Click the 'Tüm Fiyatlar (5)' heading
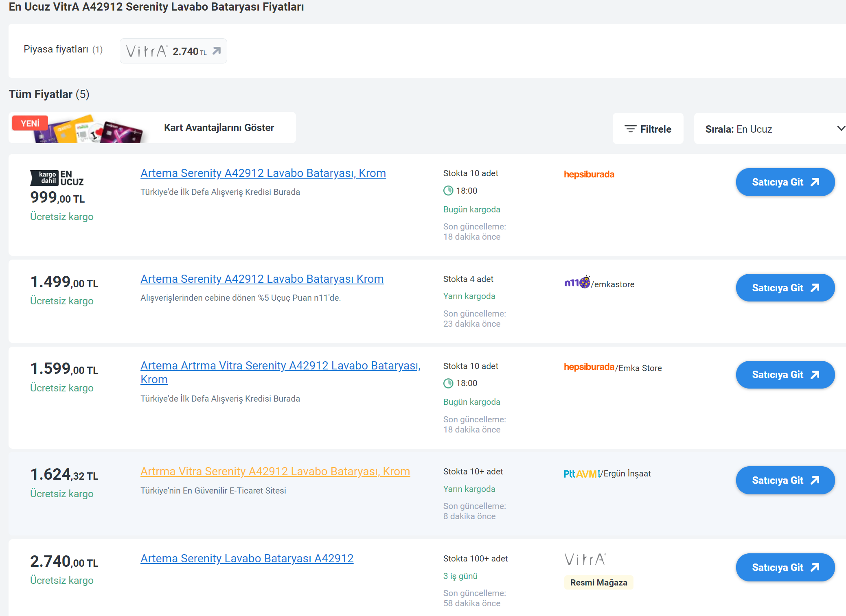The image size is (846, 616). [x=49, y=94]
